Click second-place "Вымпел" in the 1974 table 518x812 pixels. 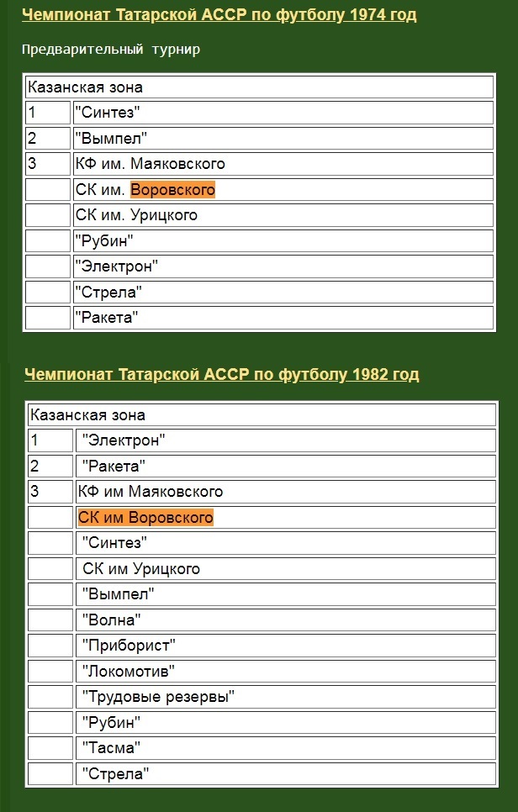pyautogui.click(x=109, y=139)
